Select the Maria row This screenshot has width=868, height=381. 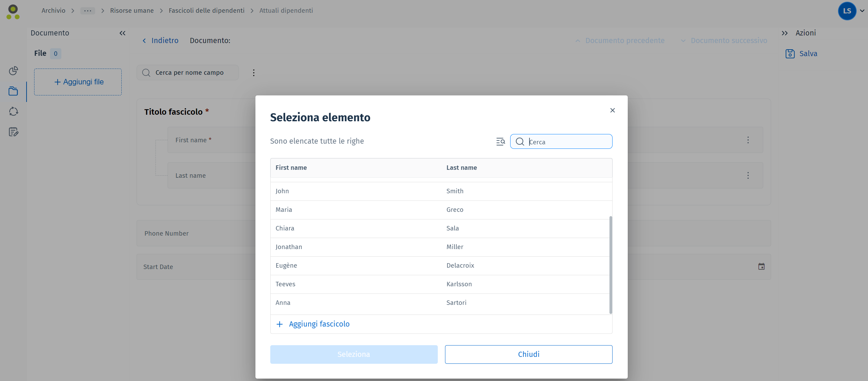[440, 210]
